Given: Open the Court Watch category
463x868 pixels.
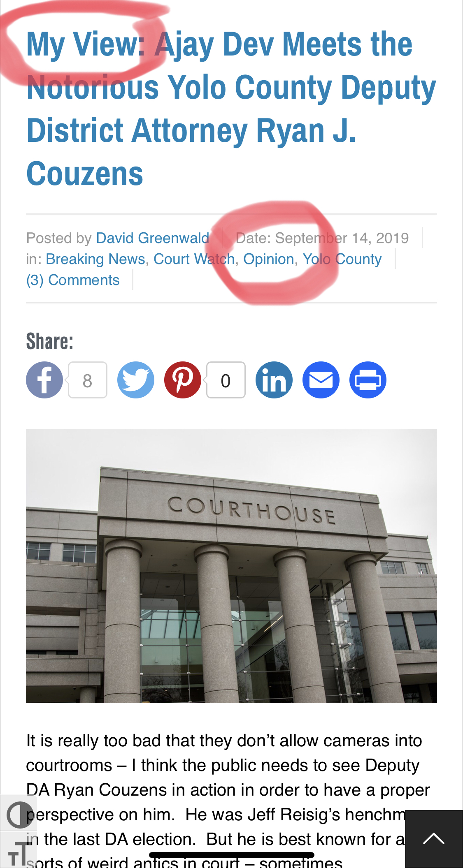Looking at the screenshot, I should pyautogui.click(x=194, y=259).
